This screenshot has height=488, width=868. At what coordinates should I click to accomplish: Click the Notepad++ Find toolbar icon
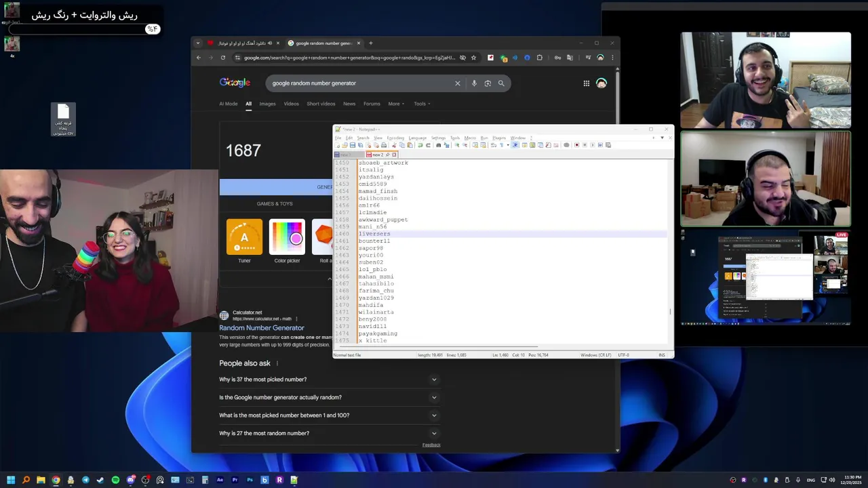click(x=439, y=145)
